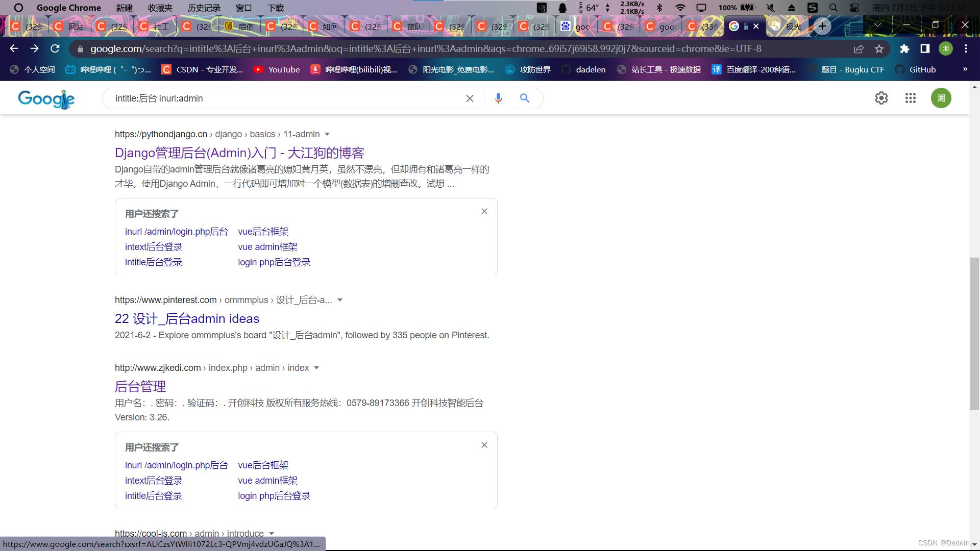Image resolution: width=980 pixels, height=551 pixels.
Task: Click the voice search microphone icon
Action: (x=498, y=98)
